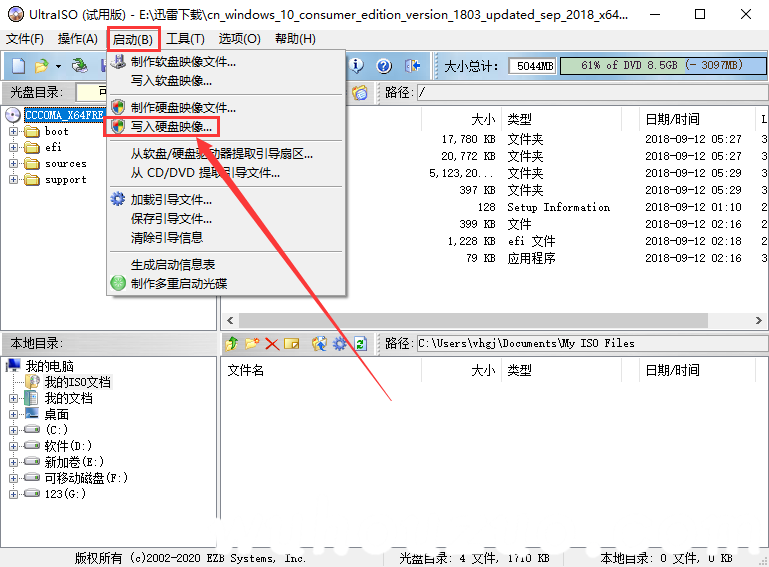The width and height of the screenshot is (769, 567).
Task: Open the 选项(O) menu
Action: [239, 39]
